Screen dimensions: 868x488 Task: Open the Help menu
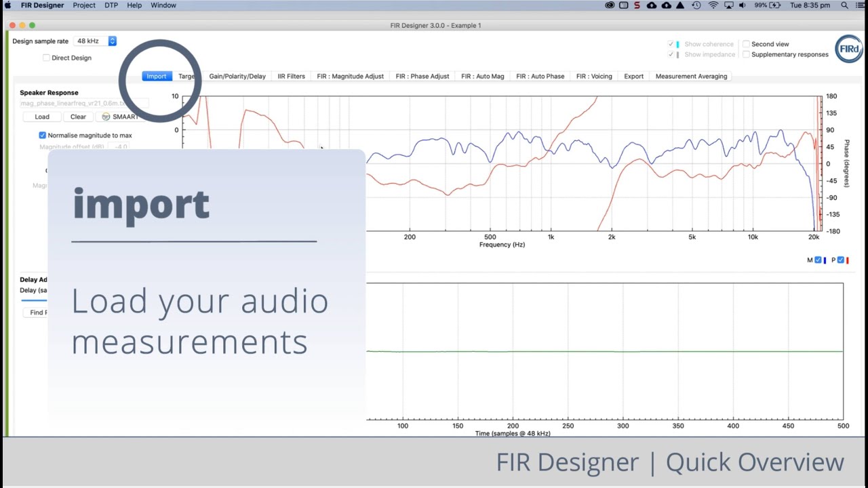click(134, 5)
